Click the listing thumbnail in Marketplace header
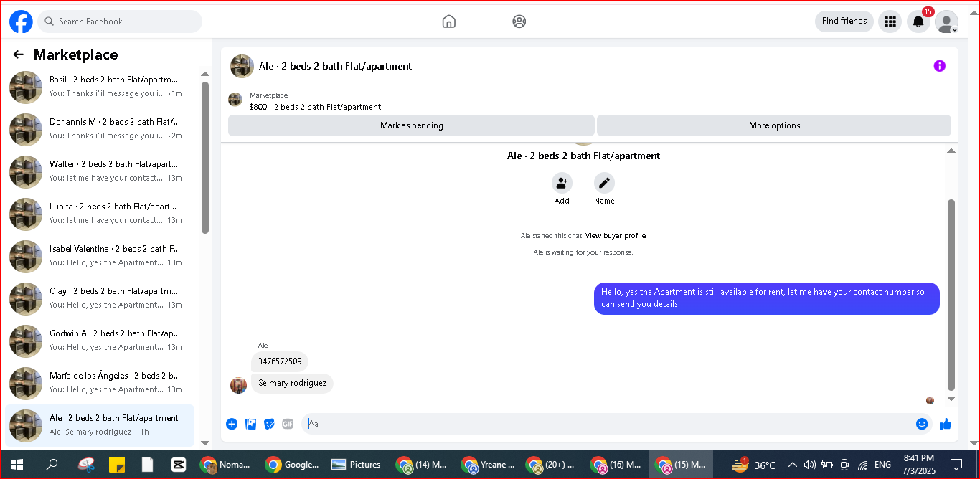 click(235, 100)
